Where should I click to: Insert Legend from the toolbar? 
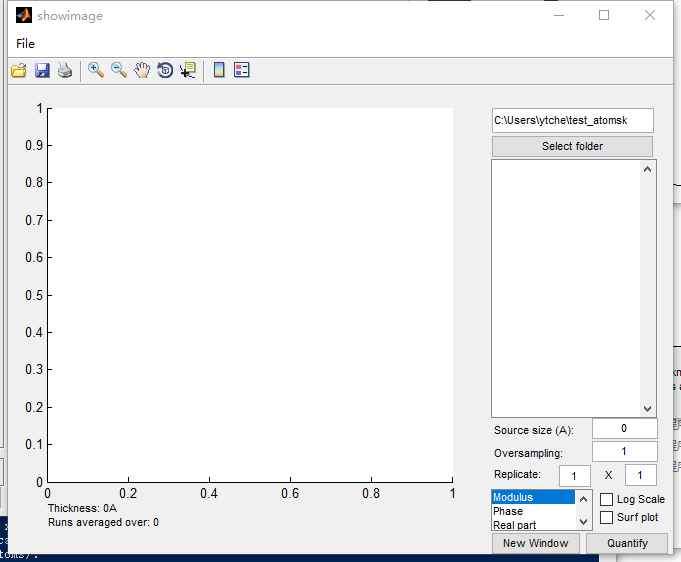[x=241, y=70]
